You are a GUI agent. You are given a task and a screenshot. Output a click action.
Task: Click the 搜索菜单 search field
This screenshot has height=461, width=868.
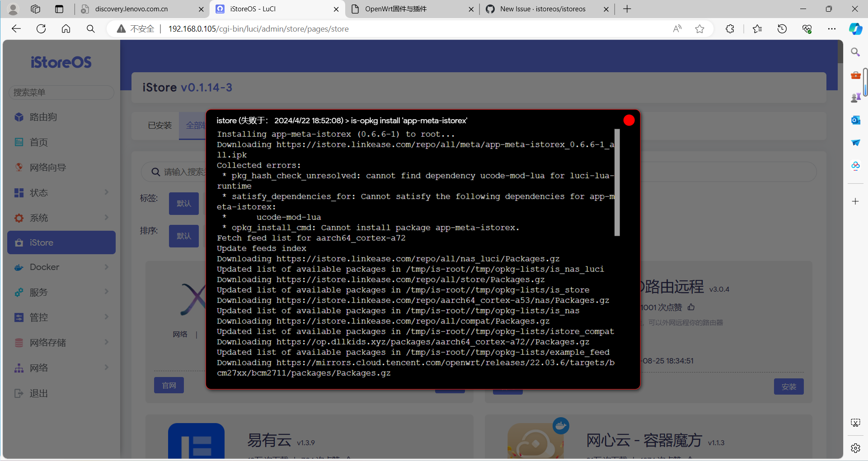pos(61,93)
